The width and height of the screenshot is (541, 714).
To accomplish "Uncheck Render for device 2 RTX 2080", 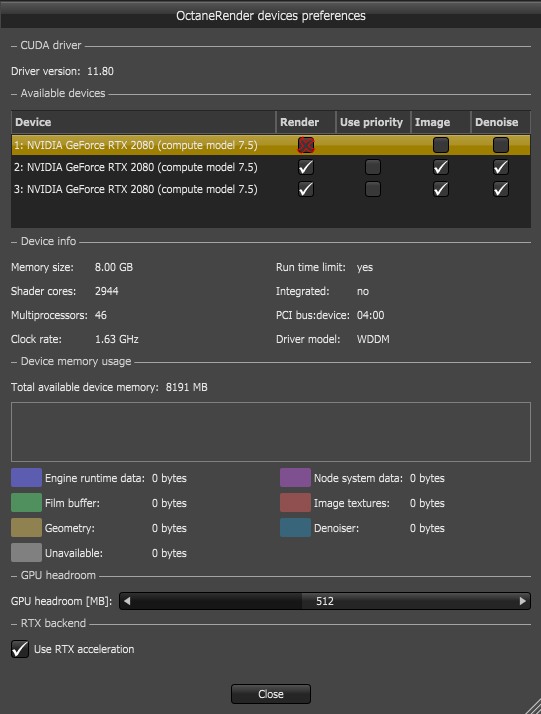I will tap(306, 167).
